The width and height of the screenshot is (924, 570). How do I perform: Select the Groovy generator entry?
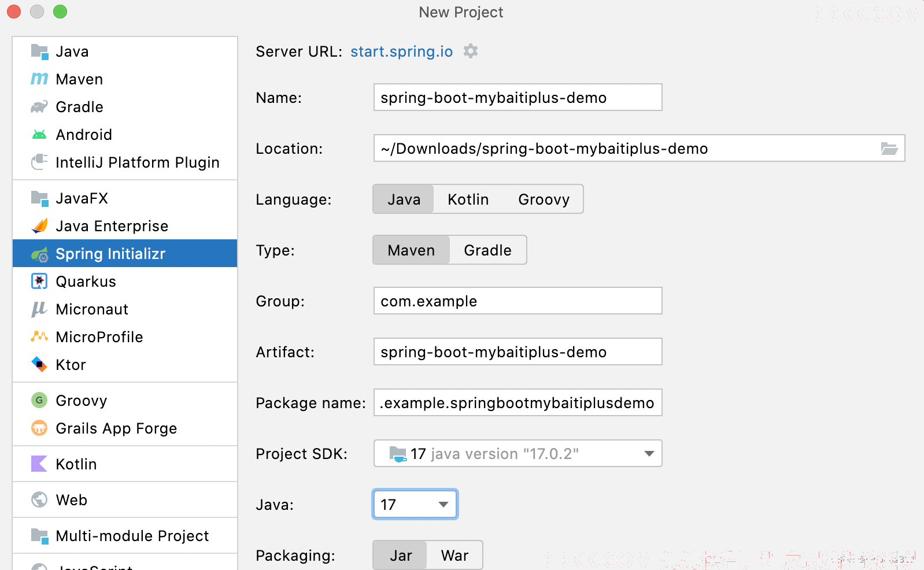(125, 401)
